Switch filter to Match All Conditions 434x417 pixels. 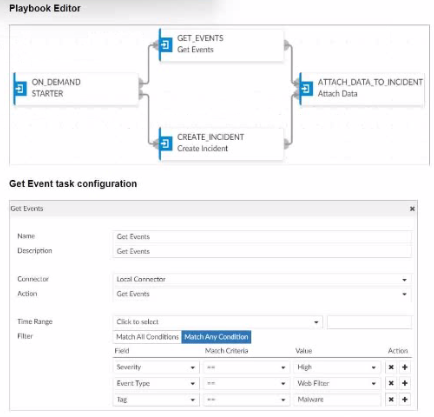click(x=147, y=337)
